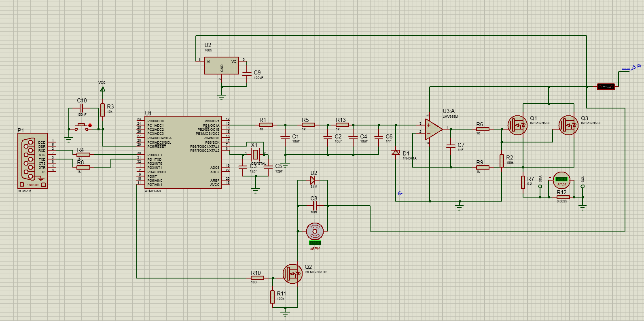
Task: Click the ground symbol below crystal capacitors
Action: coord(255,190)
